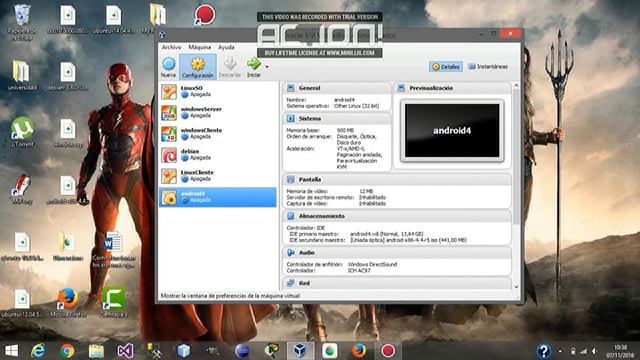Click the windowsCliente XP OS icon

[169, 134]
